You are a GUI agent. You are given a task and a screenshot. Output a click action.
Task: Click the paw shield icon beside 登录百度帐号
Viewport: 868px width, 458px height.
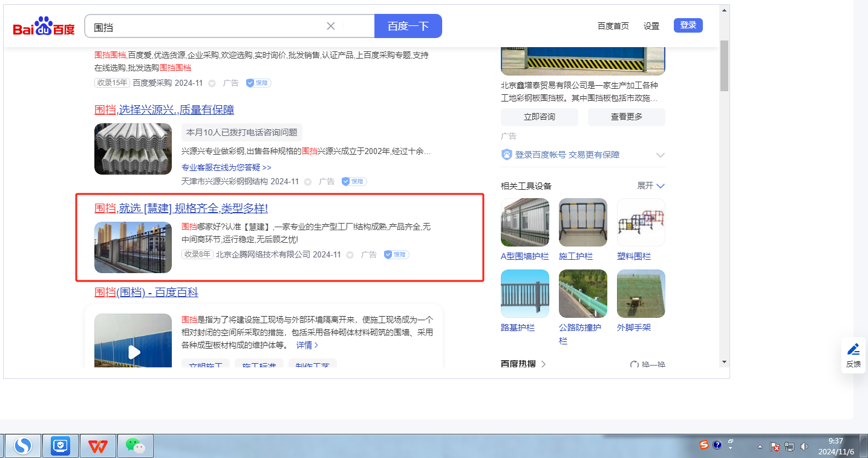coord(507,155)
